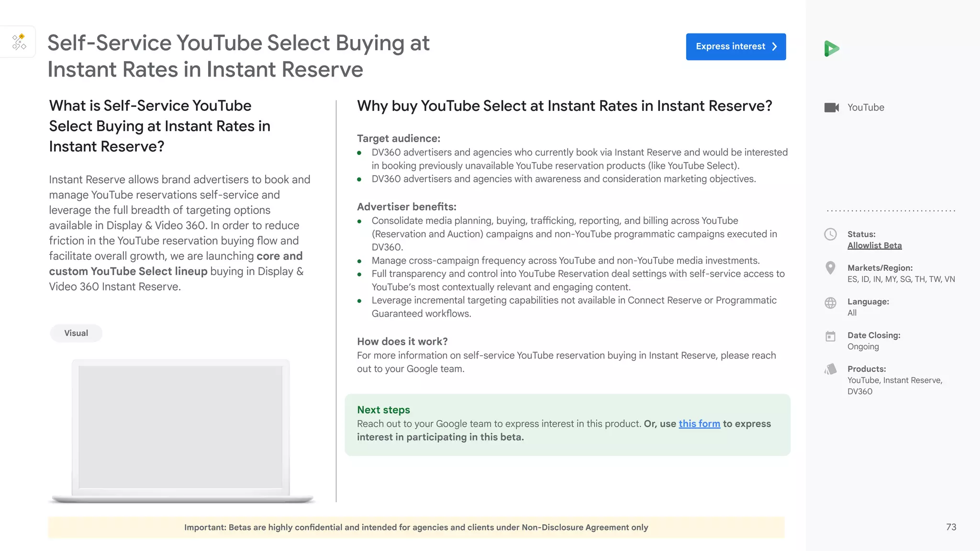Click the Express interest button
The image size is (980, 551).
(735, 46)
